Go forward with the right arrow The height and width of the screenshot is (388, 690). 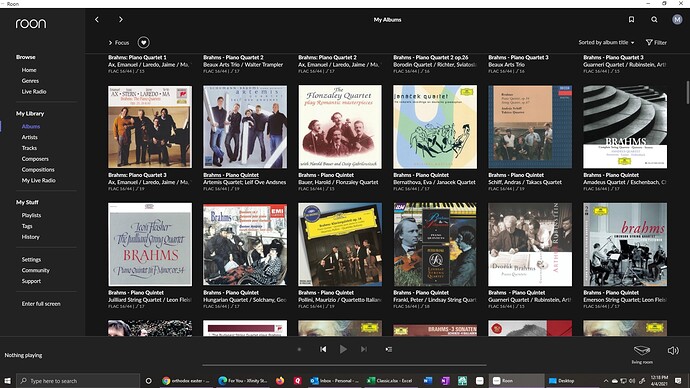tap(121, 20)
